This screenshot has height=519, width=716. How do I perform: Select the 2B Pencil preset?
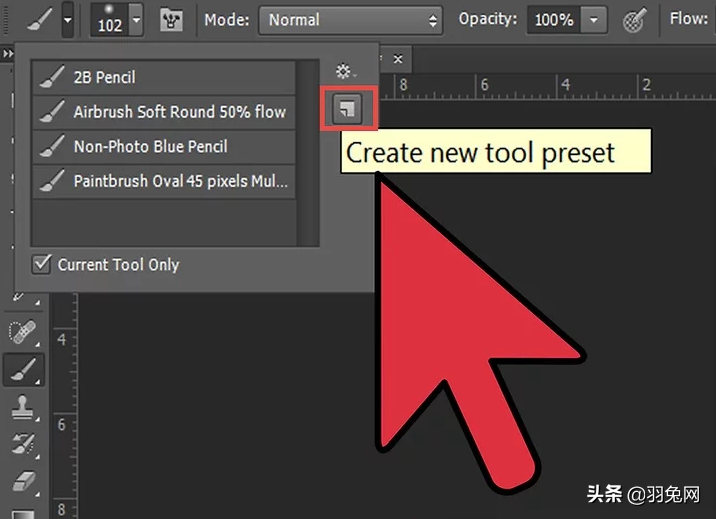[164, 78]
